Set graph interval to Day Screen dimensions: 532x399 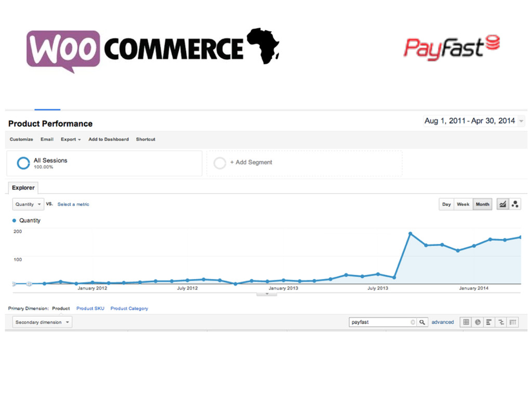click(446, 204)
